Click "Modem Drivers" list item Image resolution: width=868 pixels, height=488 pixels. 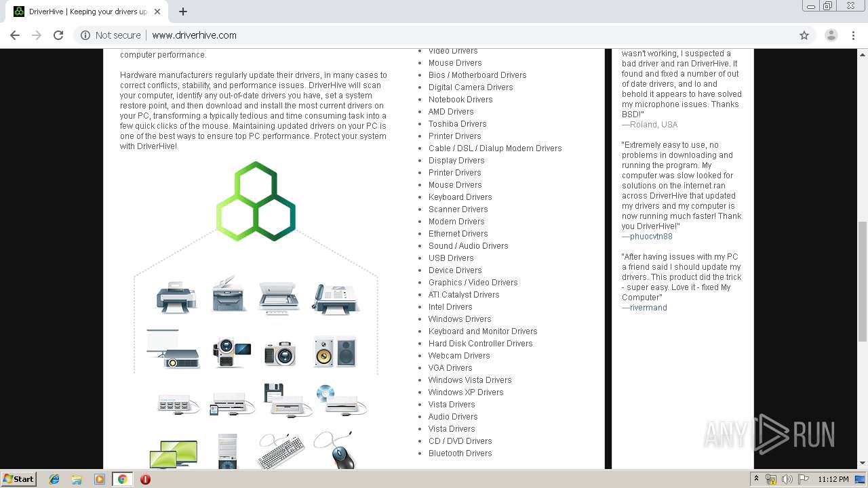(456, 222)
